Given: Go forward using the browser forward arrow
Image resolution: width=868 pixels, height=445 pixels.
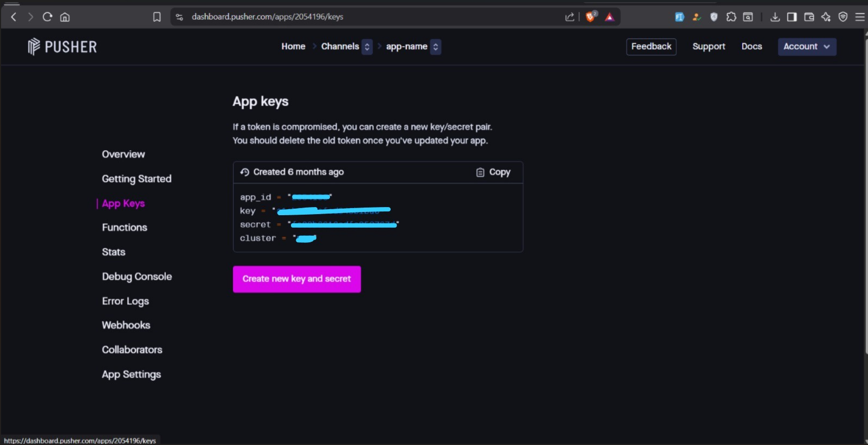Looking at the screenshot, I should pyautogui.click(x=30, y=17).
